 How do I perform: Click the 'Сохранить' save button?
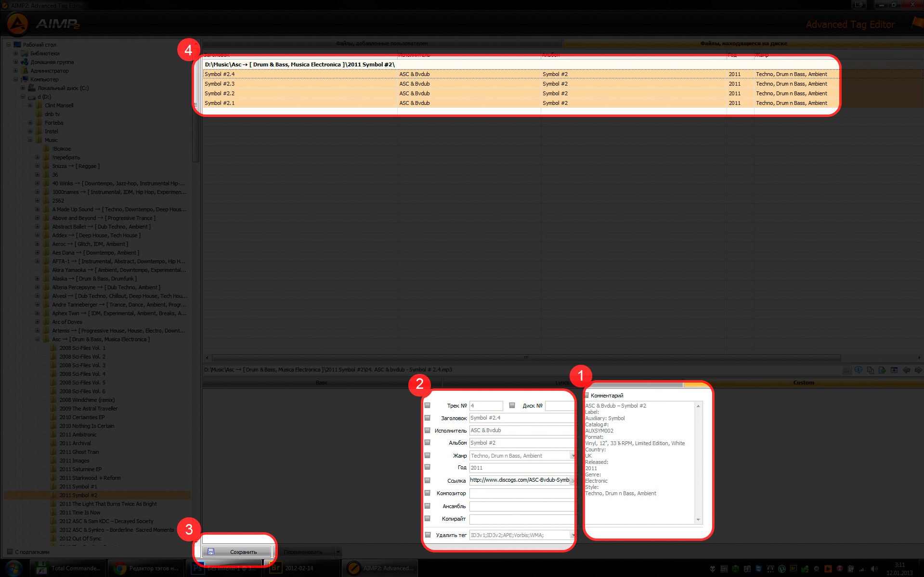tap(237, 552)
